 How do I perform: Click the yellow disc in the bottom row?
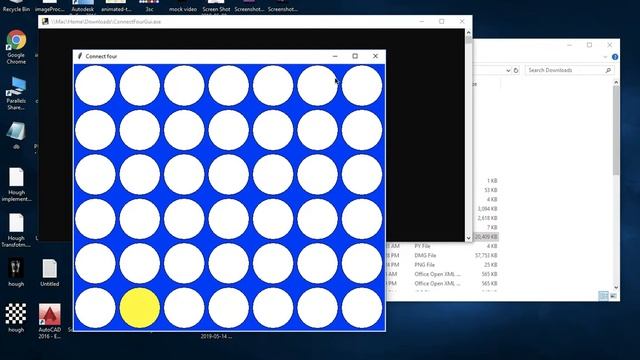point(140,308)
